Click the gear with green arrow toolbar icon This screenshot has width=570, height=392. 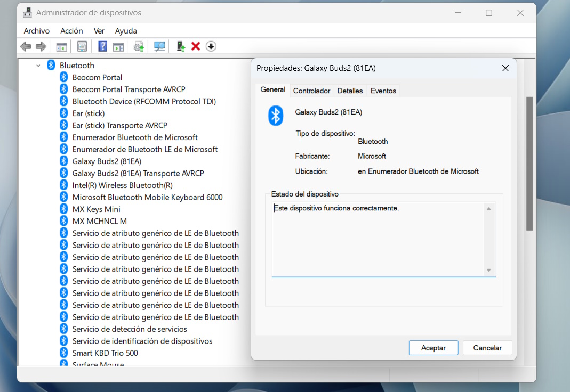point(139,46)
